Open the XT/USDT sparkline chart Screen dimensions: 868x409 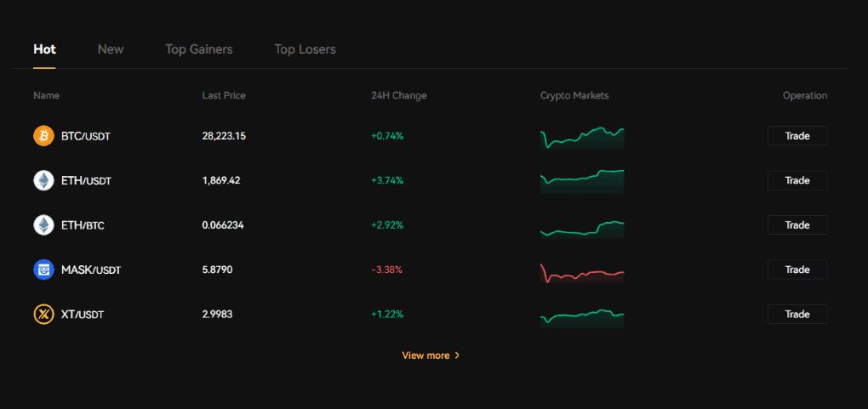[x=582, y=318]
